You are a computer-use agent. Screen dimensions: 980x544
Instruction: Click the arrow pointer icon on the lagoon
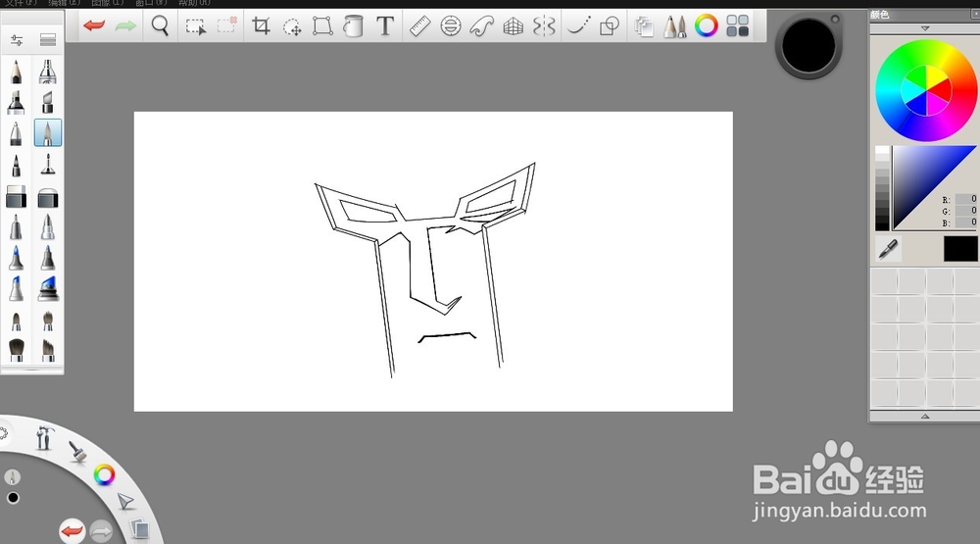tap(125, 502)
